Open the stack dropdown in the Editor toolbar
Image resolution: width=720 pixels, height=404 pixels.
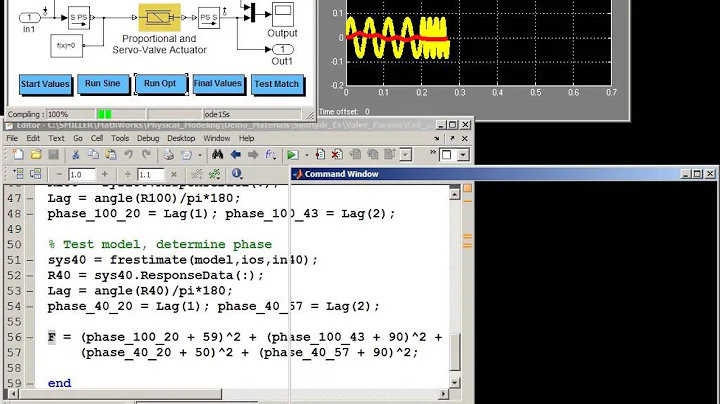[x=405, y=155]
